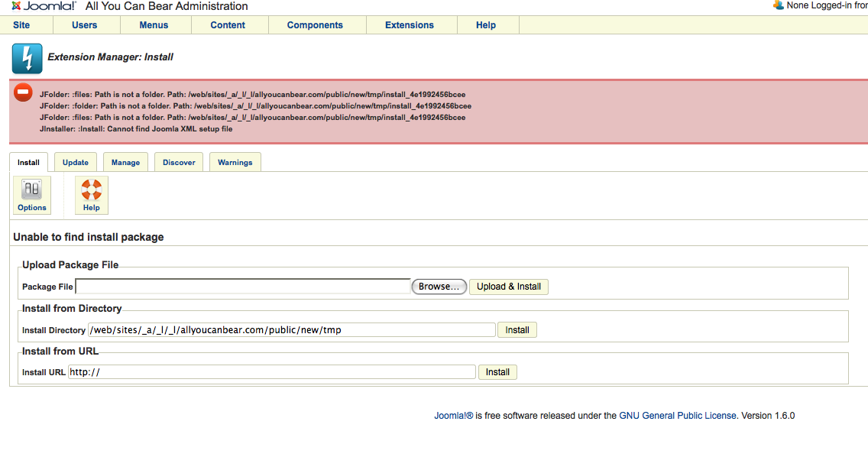Focus the Install URL text field

pos(272,372)
